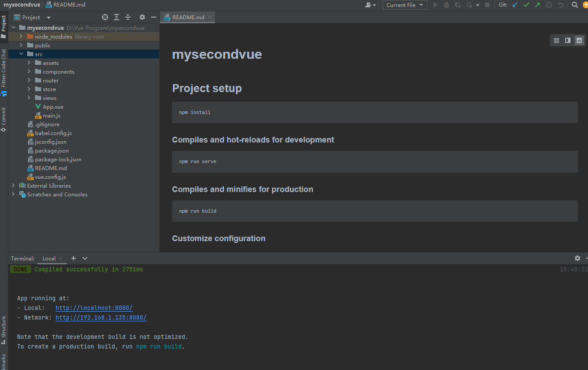Switch markdown to editor and preview split
Screen dimensions: 588x370
point(568,40)
